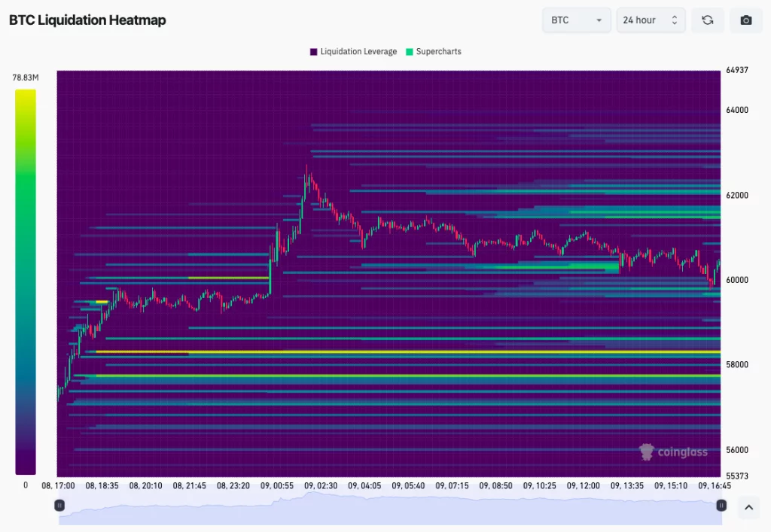
Task: Click the Coinglass watermark logo
Action: 674,452
